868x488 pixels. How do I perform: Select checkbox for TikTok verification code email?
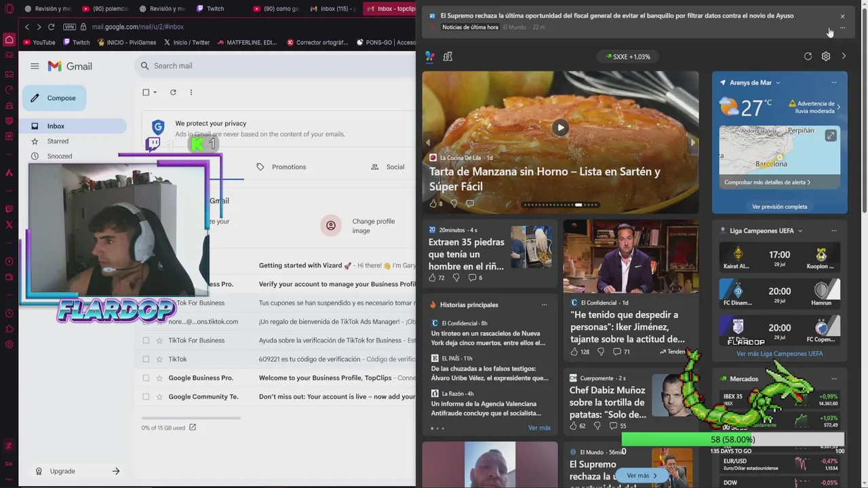click(x=146, y=359)
